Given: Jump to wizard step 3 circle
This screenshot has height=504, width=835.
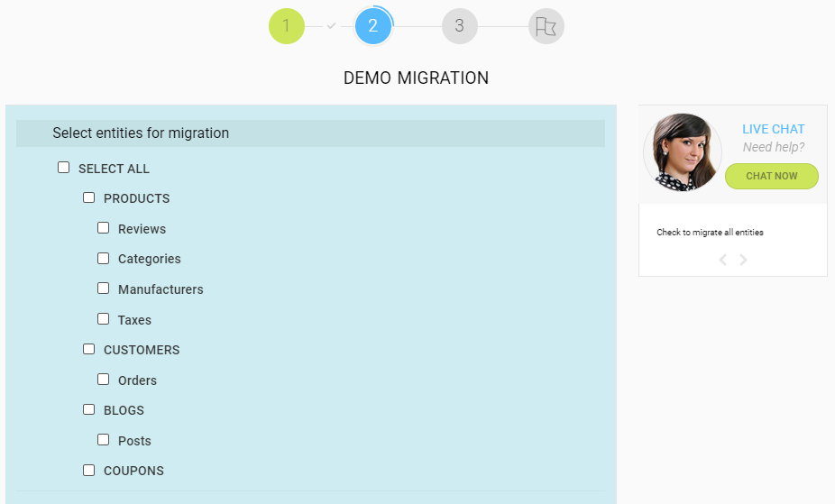Looking at the screenshot, I should click(460, 26).
